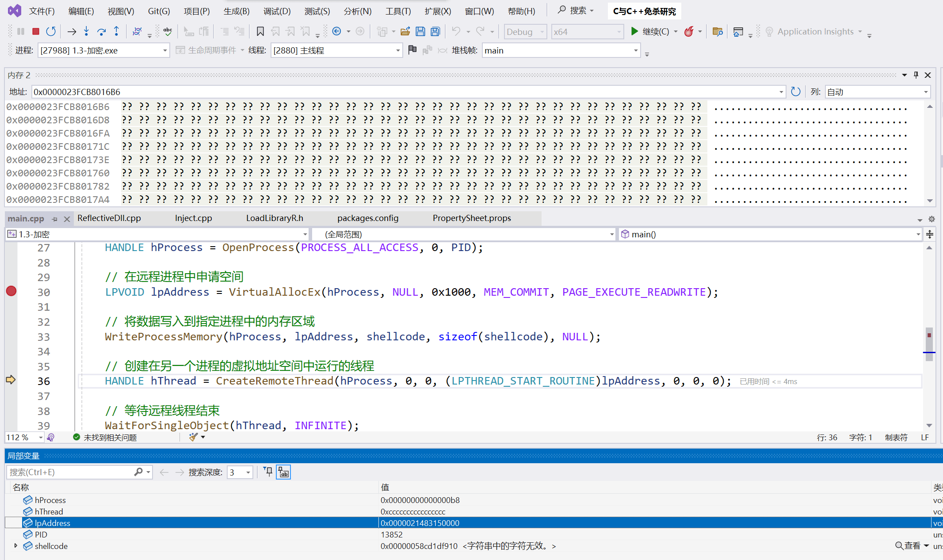The image size is (943, 560).
Task: Toggle bookmark icon in toolbar
Action: (x=260, y=31)
